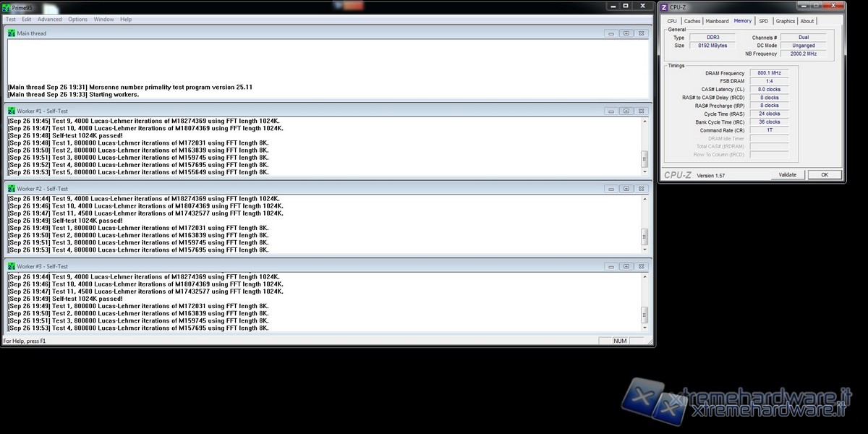Open the Advanced menu
Image resolution: width=868 pixels, height=434 pixels.
(x=49, y=20)
